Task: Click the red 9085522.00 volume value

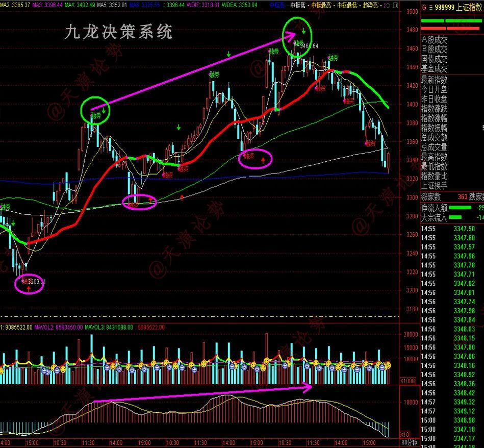Action: (x=151, y=327)
